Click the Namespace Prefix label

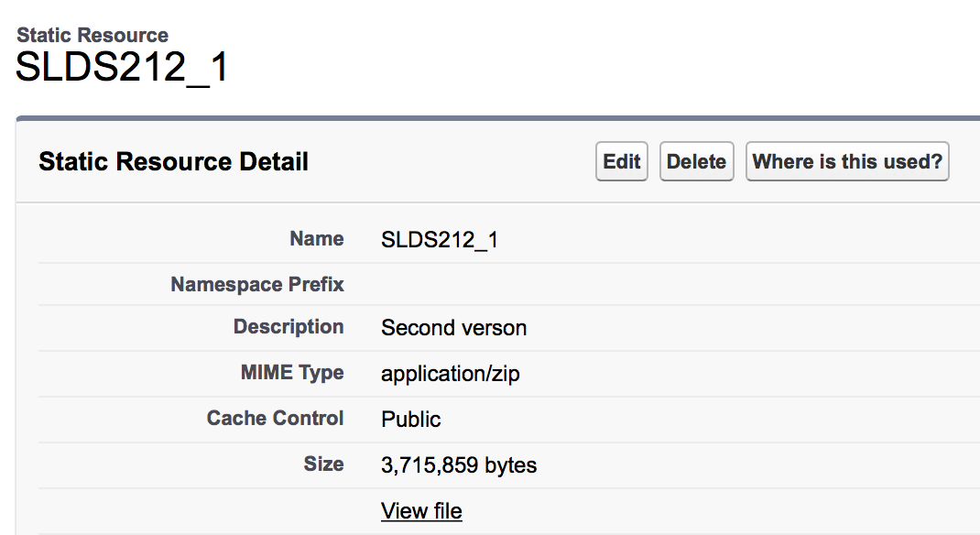pos(257,285)
